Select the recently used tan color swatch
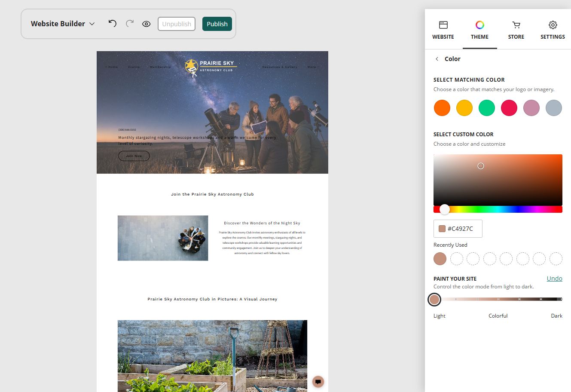 point(440,259)
